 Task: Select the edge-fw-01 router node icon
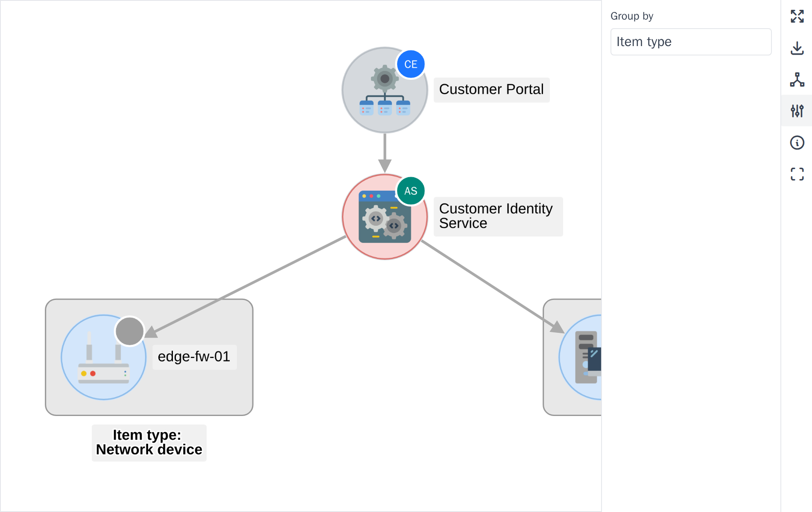[104, 357]
